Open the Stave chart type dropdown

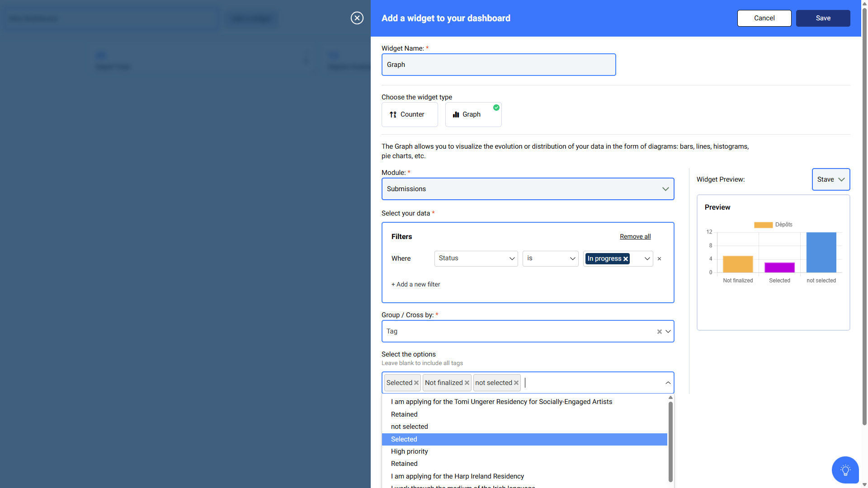[x=830, y=179]
